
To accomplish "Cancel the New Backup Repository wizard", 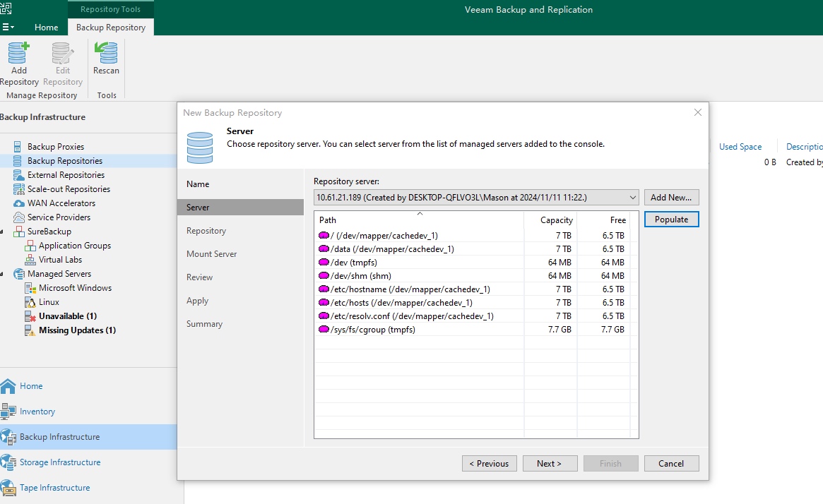I will pyautogui.click(x=671, y=464).
